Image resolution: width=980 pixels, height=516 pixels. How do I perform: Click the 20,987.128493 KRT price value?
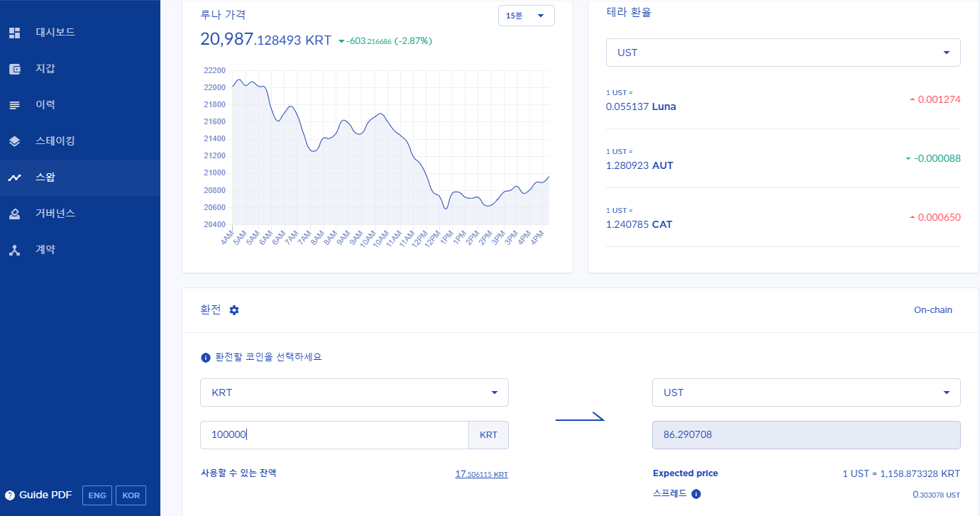pos(265,40)
